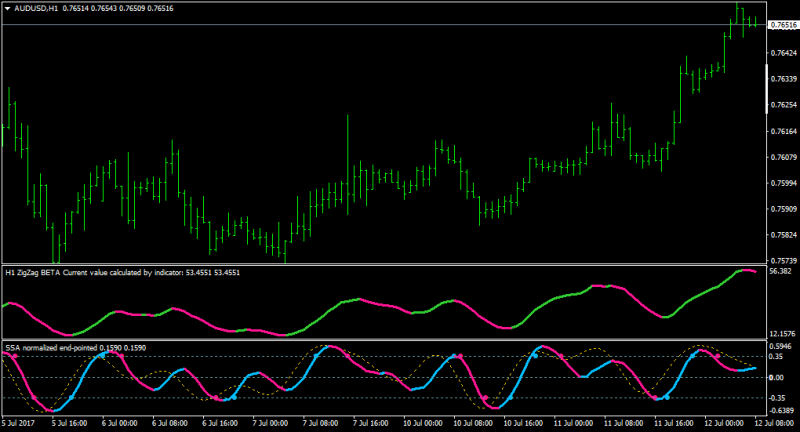Click the 10 Jul 08:00 time label

click(x=473, y=423)
